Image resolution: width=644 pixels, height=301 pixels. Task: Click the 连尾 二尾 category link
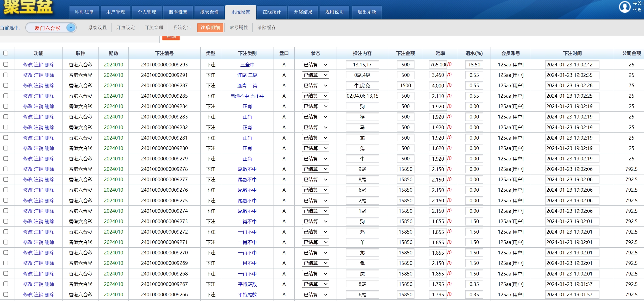pyautogui.click(x=247, y=75)
